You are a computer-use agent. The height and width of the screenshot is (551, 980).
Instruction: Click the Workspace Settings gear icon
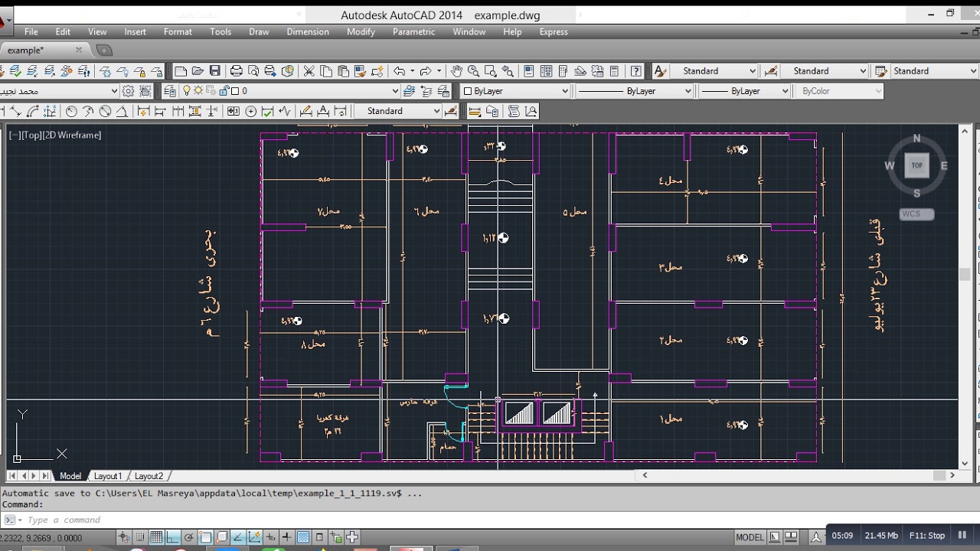point(128,91)
